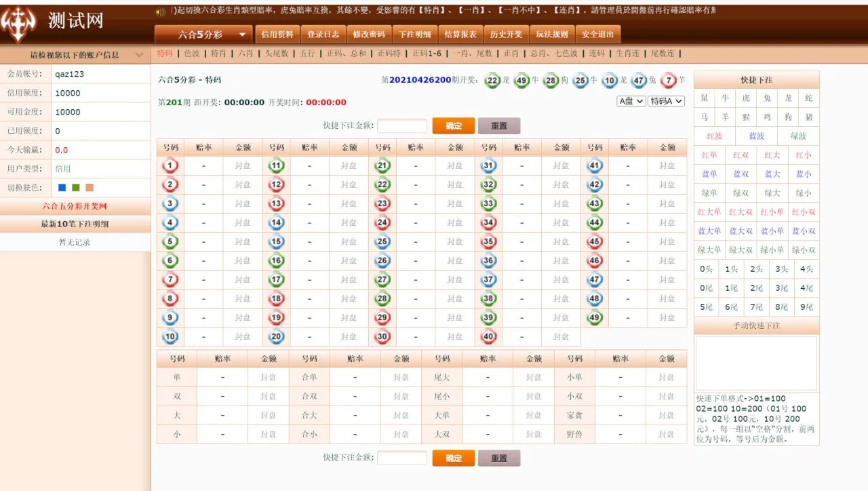This screenshot has height=491, width=868.
Task: Select number ball 24 in the grid
Action: click(x=382, y=222)
